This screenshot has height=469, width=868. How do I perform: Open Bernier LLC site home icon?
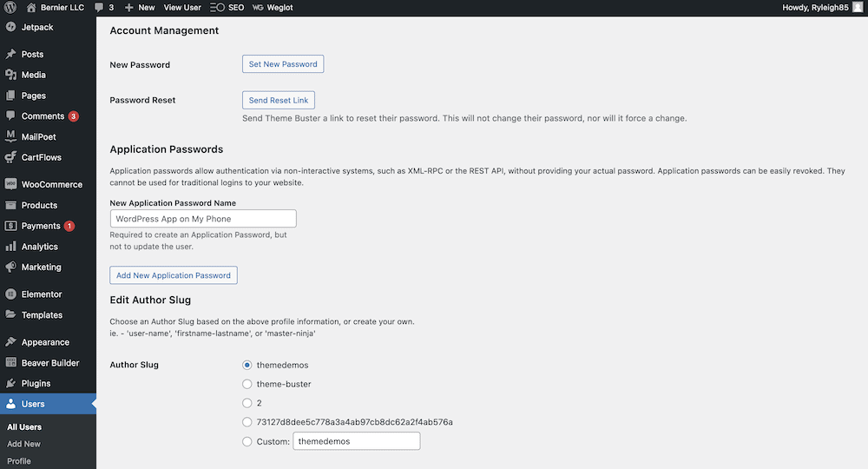pos(31,7)
